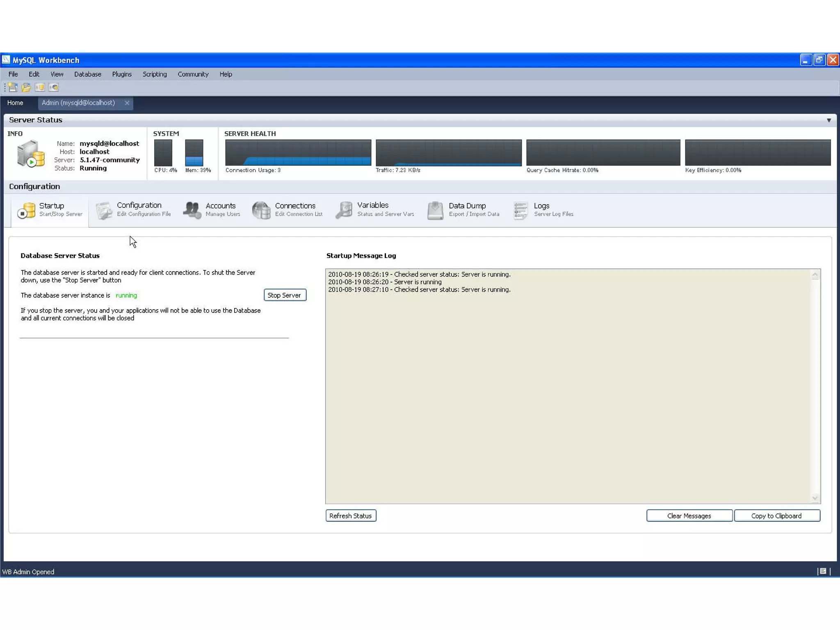Click Copy to Clipboard button

[777, 516]
